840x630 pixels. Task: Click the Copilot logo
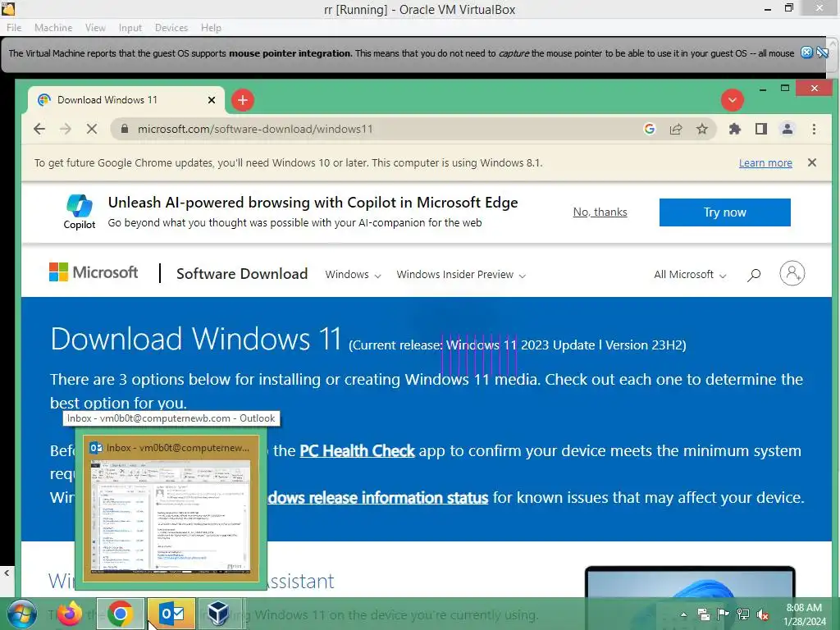pos(80,212)
